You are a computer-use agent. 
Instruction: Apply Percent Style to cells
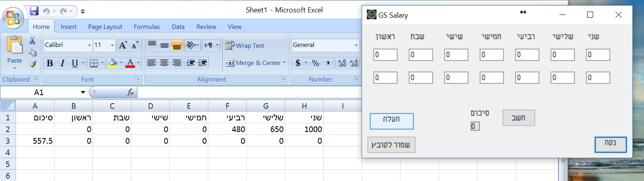point(316,63)
